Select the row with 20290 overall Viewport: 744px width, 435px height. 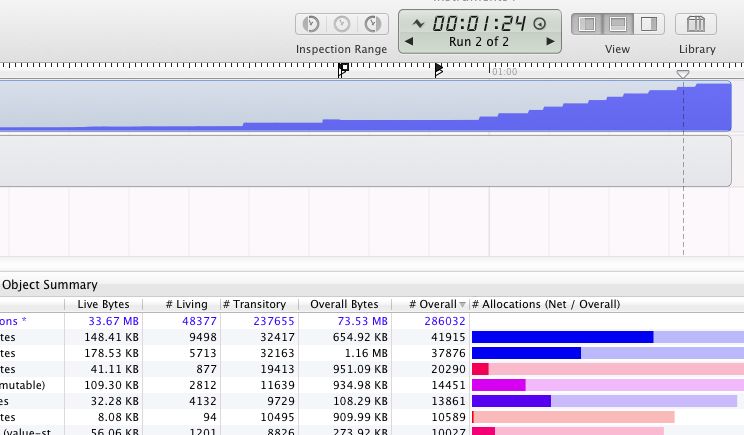click(372, 369)
